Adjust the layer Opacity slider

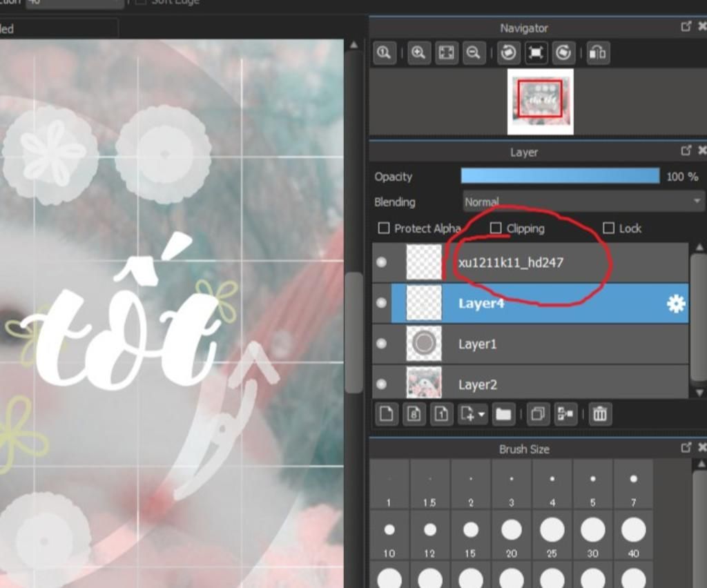(x=560, y=176)
